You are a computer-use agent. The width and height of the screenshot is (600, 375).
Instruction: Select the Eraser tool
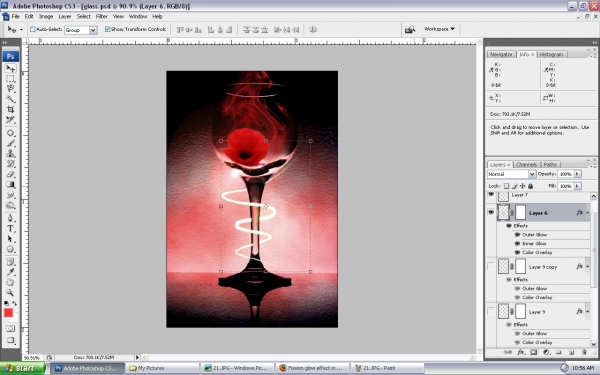[x=10, y=174]
